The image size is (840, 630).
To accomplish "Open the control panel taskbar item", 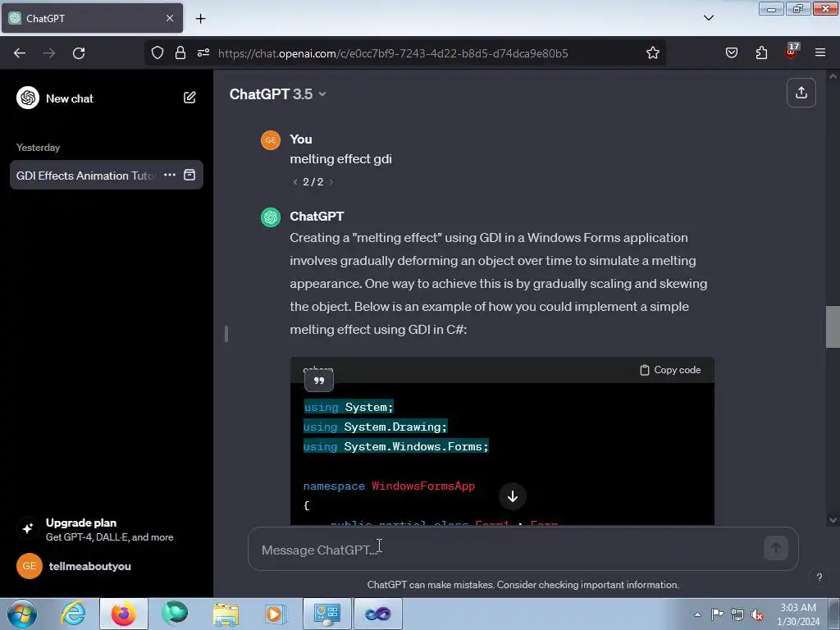I will pos(327,614).
